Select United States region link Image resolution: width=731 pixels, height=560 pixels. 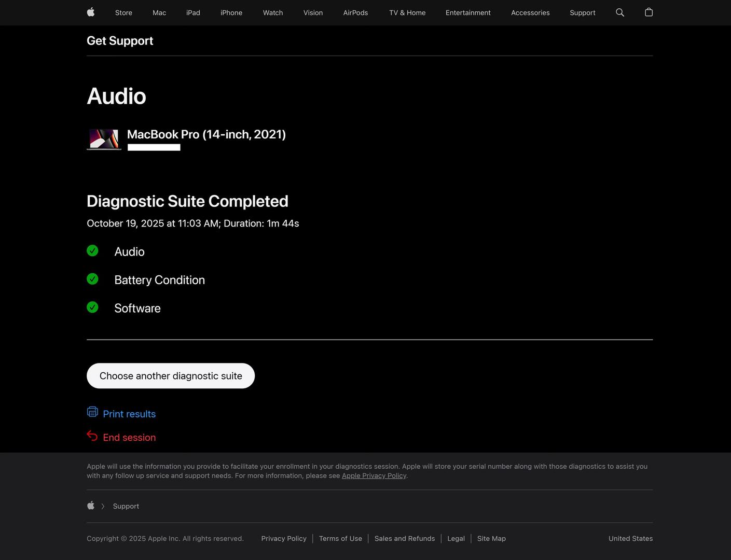(630, 538)
